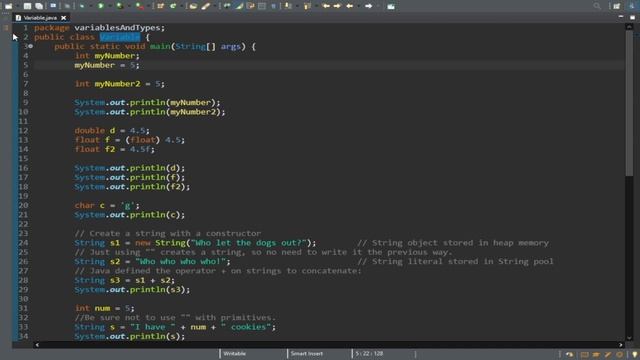640x360 pixels.
Task: Maximize the editor pane
Action: point(632,17)
